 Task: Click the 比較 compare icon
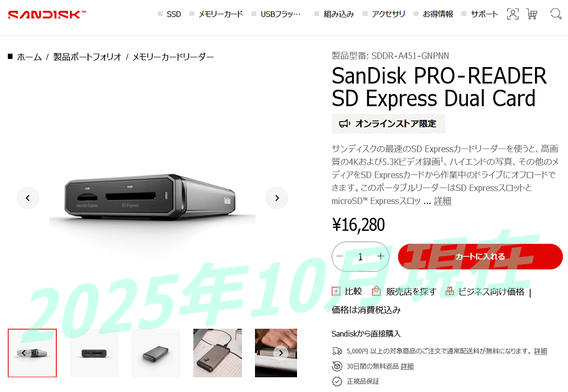(x=336, y=291)
